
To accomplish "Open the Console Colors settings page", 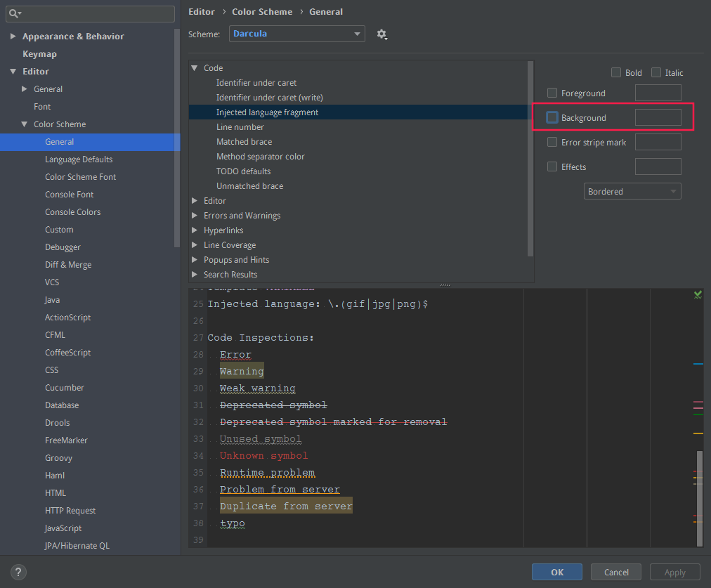I will 72,212.
